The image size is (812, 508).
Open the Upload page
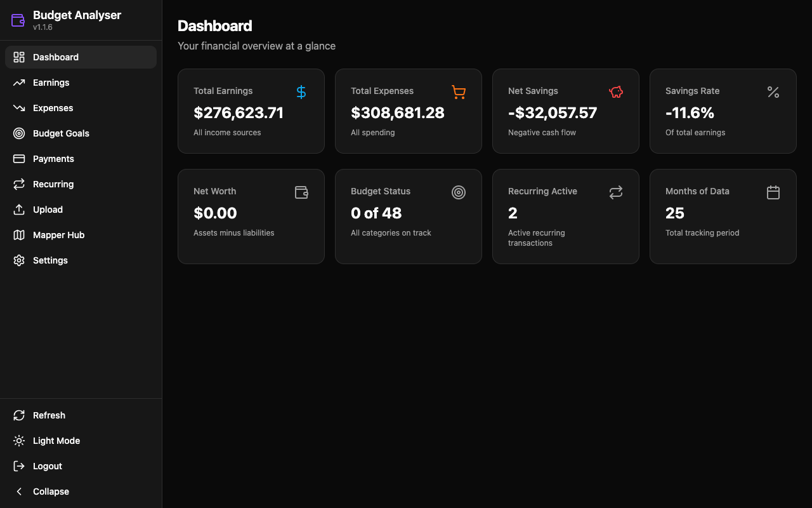(x=48, y=210)
